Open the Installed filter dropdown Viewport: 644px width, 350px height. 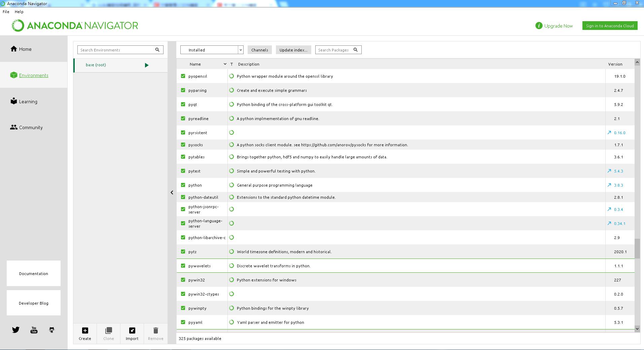point(212,50)
